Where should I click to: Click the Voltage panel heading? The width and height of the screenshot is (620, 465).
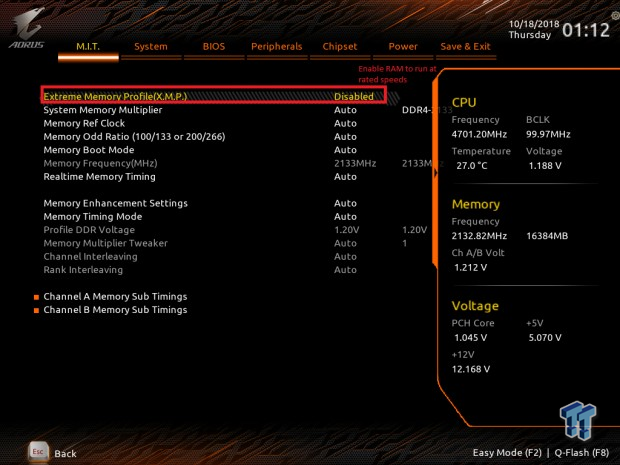[x=475, y=306]
